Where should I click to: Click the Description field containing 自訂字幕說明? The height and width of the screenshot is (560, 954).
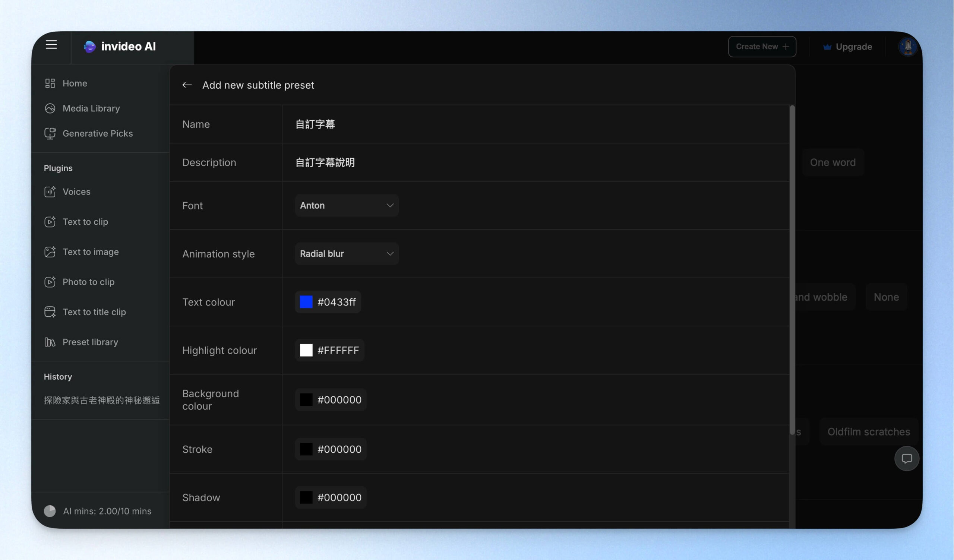(535, 162)
